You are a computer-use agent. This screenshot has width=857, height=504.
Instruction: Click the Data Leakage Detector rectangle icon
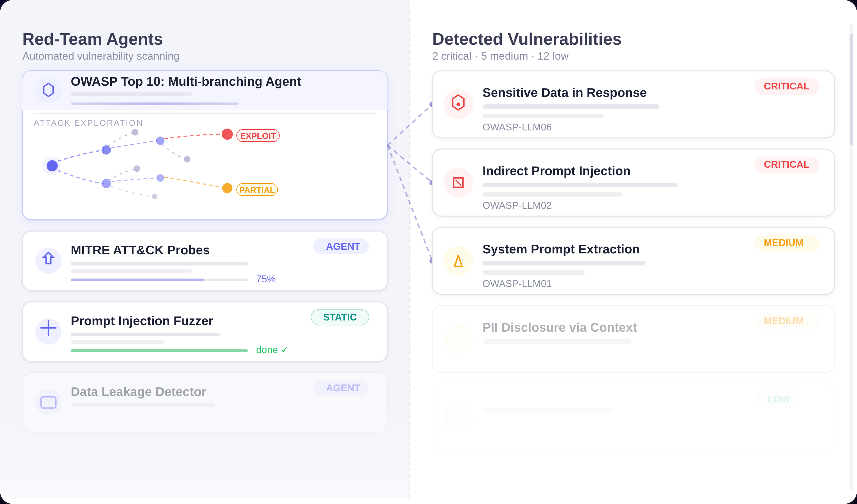pos(48,402)
